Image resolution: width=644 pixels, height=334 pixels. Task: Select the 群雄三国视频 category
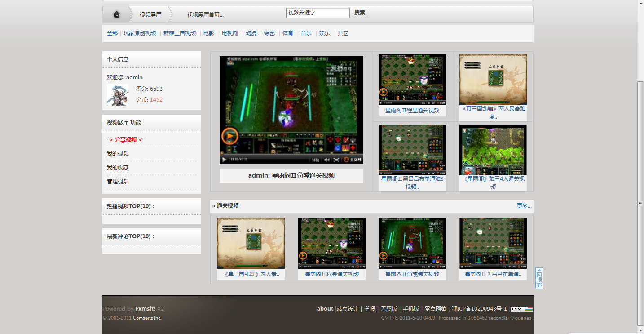180,33
